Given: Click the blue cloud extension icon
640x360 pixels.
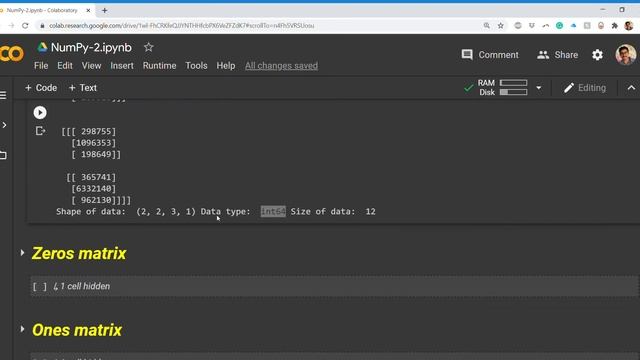Looking at the screenshot, I should (x=573, y=26).
